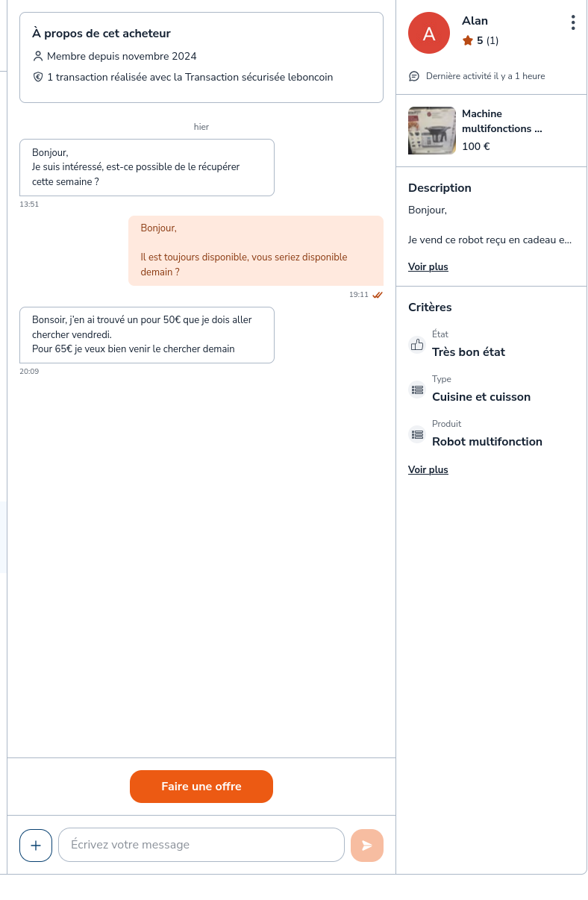The image size is (588, 900).
Task: Click the list icon beside Produit
Action: coord(417,434)
